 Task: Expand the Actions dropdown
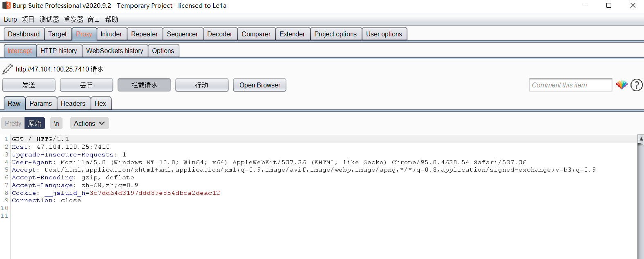tap(89, 123)
